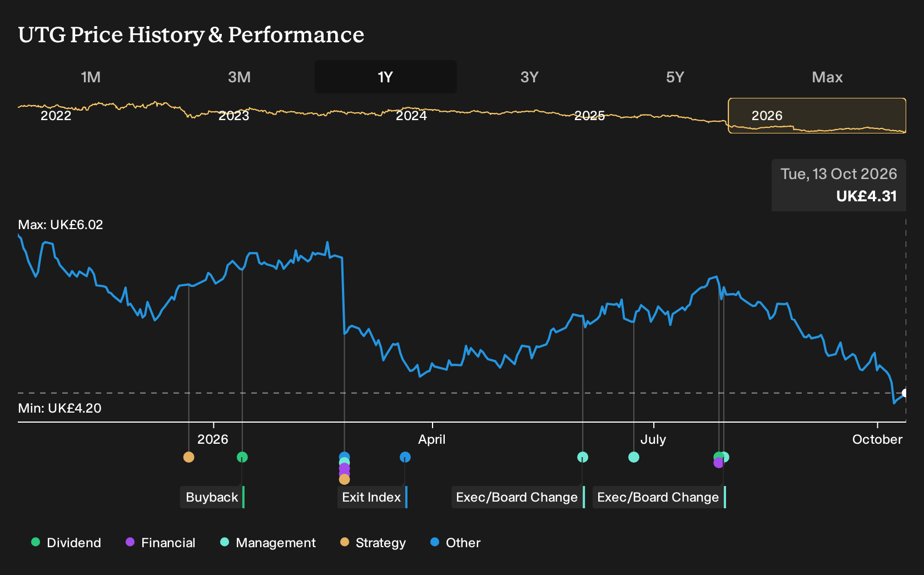Show the Max price history range
The height and width of the screenshot is (575, 924).
pos(827,77)
